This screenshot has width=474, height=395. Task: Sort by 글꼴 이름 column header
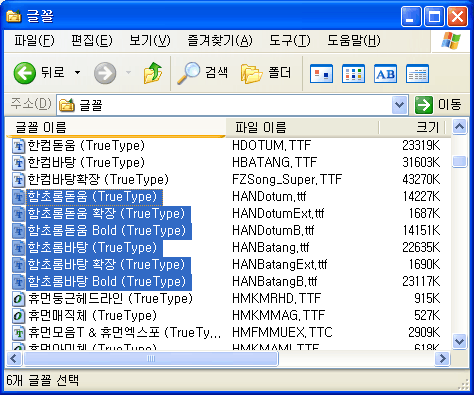click(x=116, y=127)
